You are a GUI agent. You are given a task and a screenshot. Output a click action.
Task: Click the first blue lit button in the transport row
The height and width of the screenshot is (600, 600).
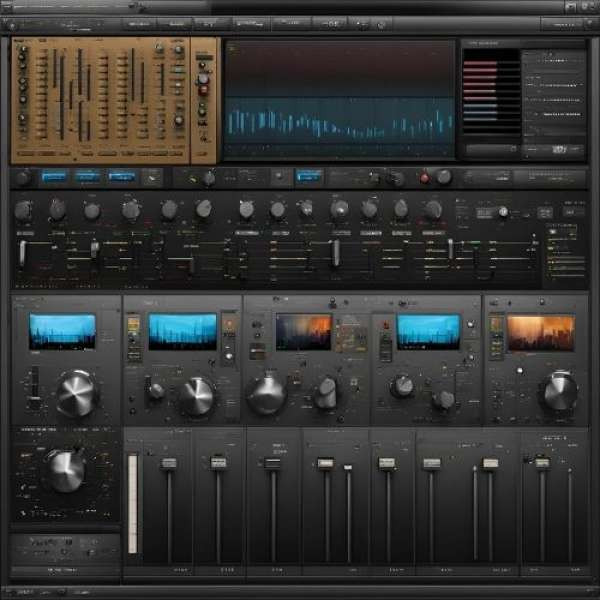(54, 177)
